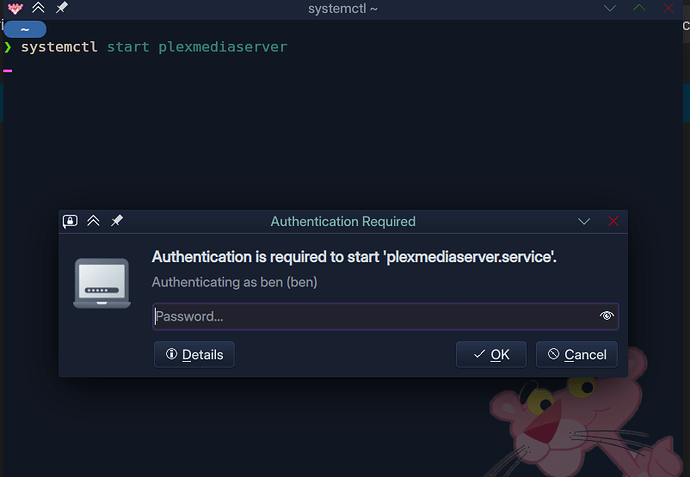Click the systemctl ~ terminal title text

point(343,8)
